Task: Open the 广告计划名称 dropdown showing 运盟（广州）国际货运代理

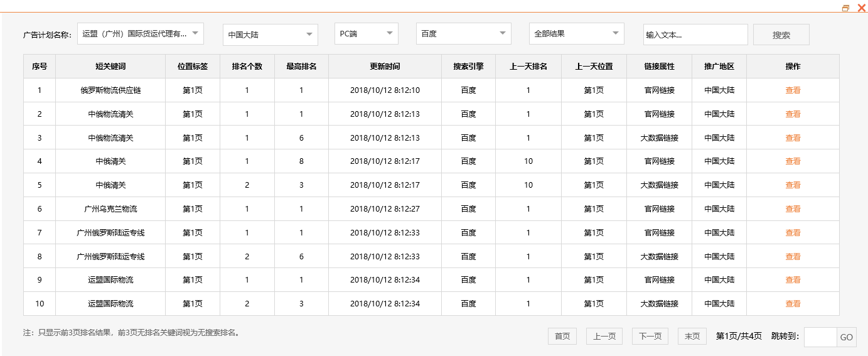Action: pos(141,34)
